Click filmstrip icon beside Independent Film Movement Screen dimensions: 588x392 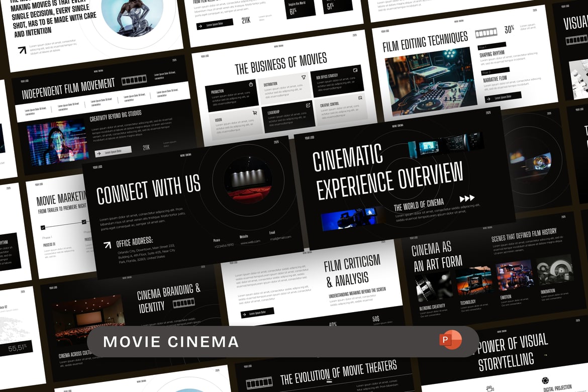click(x=134, y=79)
